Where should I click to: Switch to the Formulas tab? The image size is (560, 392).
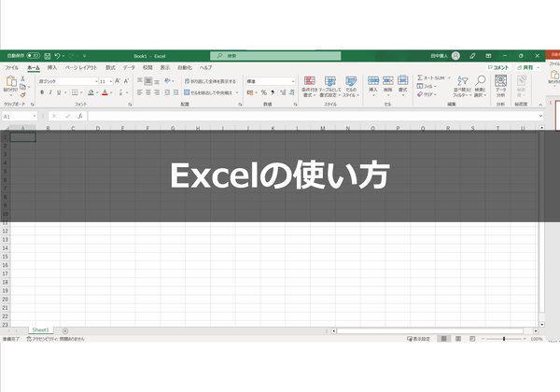point(110,67)
